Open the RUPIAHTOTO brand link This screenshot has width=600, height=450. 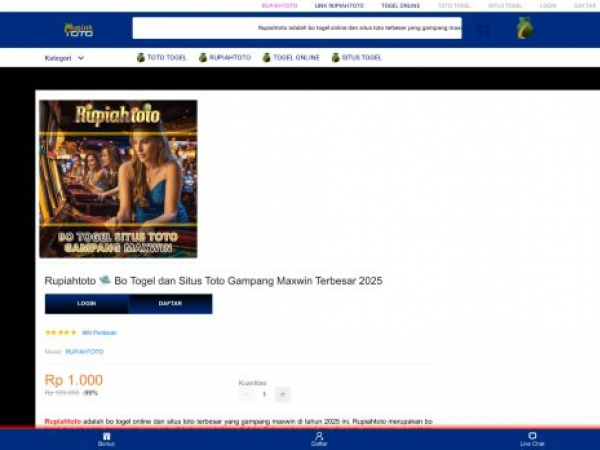pos(84,352)
